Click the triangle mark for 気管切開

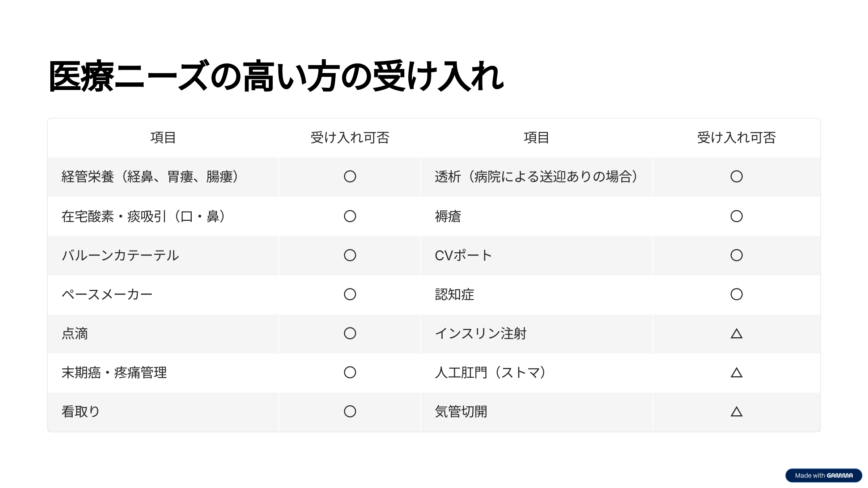pyautogui.click(x=736, y=411)
